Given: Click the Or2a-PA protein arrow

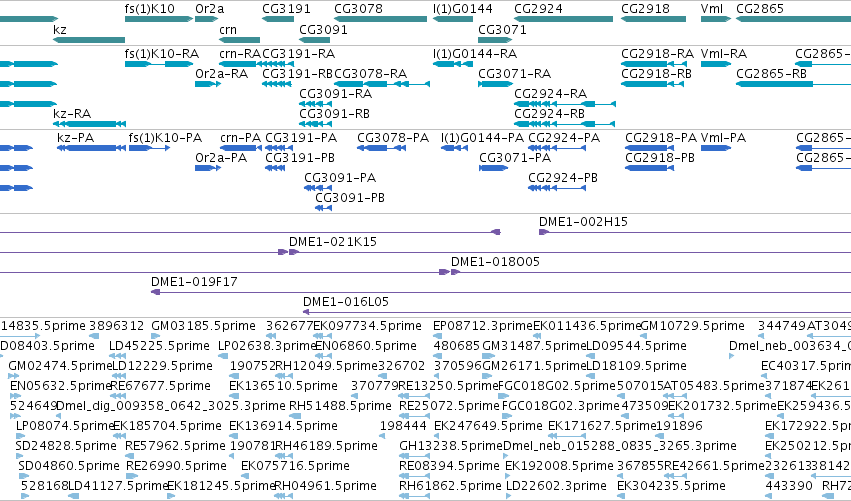Looking at the screenshot, I should [208, 168].
